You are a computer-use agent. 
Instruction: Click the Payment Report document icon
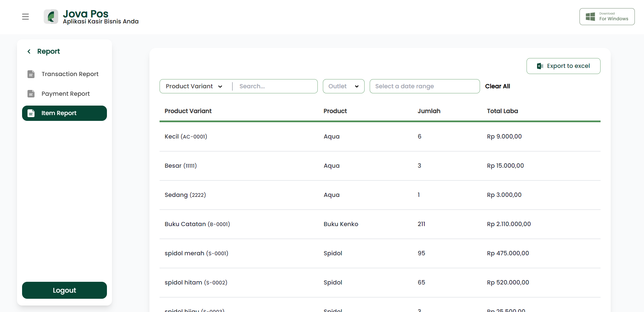(31, 94)
